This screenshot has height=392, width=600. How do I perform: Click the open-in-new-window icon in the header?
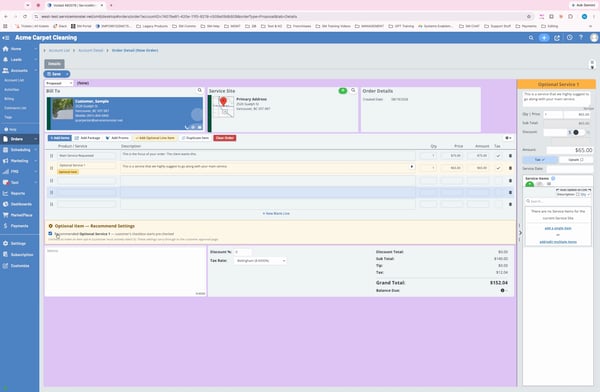pos(557,38)
